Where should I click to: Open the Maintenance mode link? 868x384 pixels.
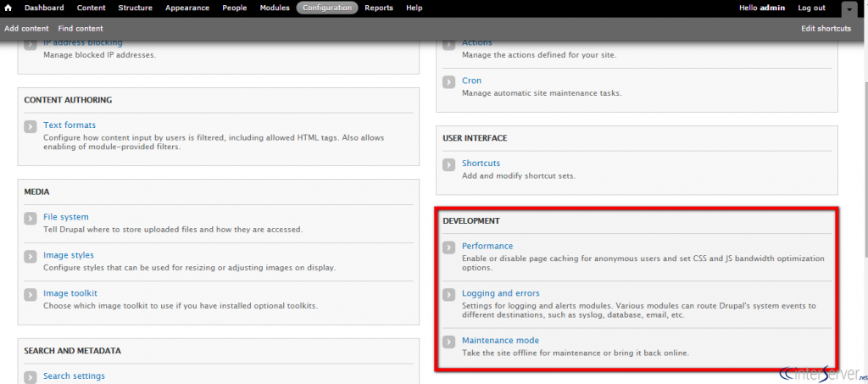pos(500,340)
